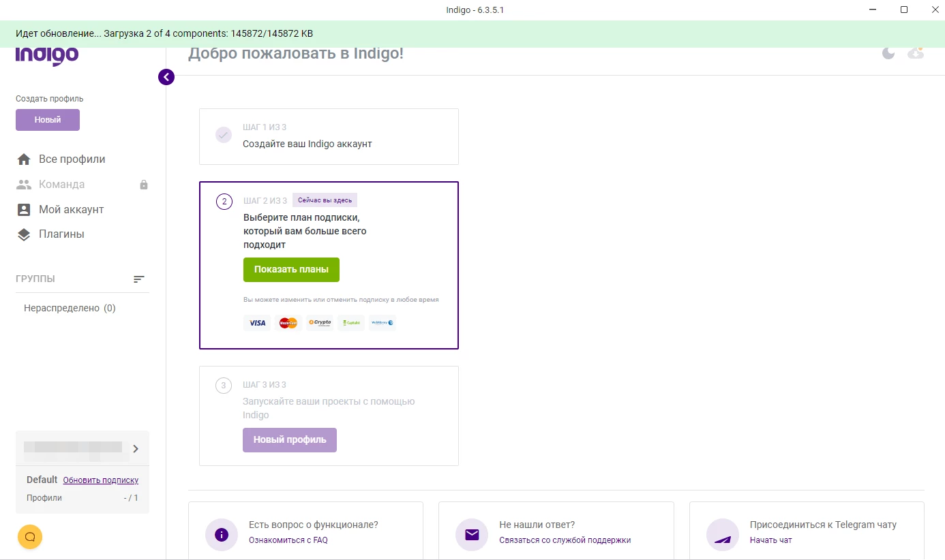Click the Capitalist payment logo
The image size is (945, 560).
351,323
